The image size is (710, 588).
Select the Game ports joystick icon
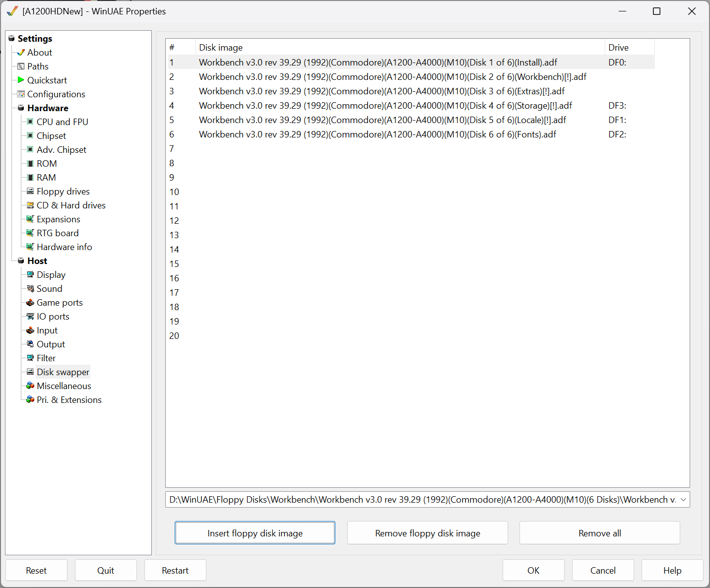(x=30, y=302)
